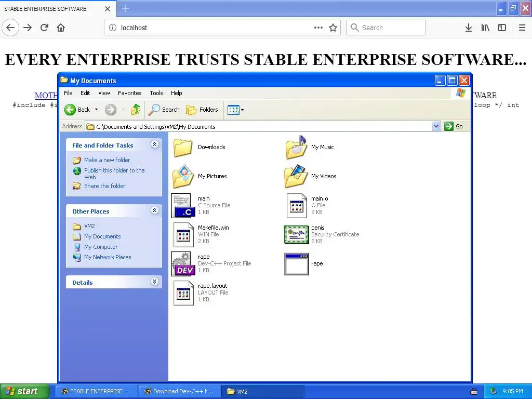The height and width of the screenshot is (399, 532).
Task: Select the My Music folder
Action: (310, 147)
